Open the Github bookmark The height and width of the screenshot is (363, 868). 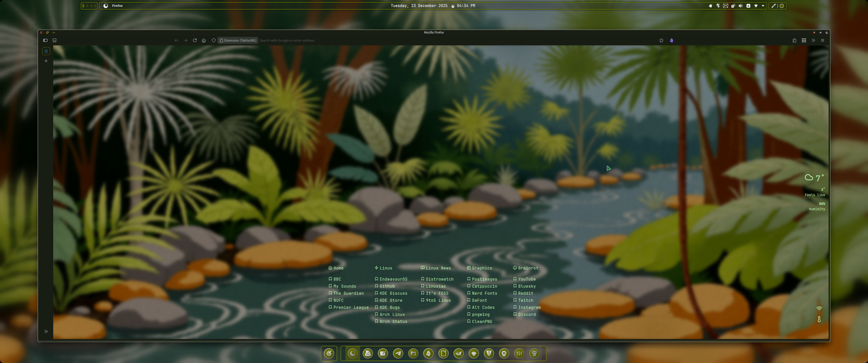(385, 286)
